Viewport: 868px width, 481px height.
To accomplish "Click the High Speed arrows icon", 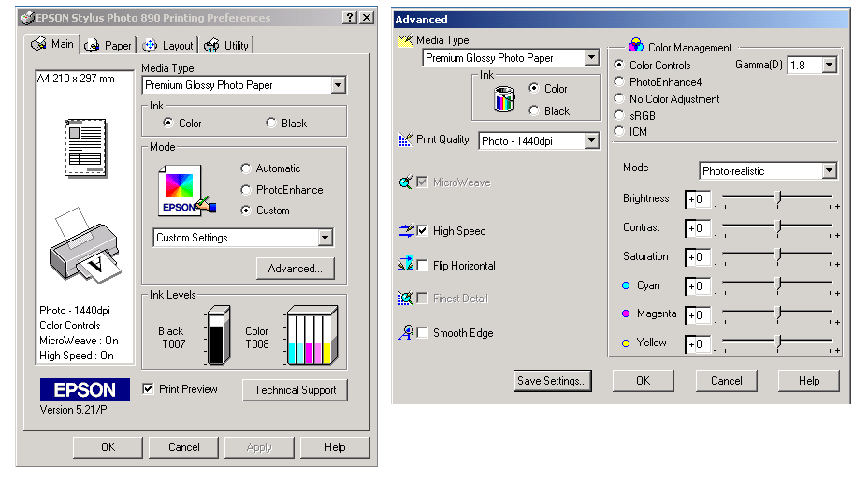I will [406, 230].
